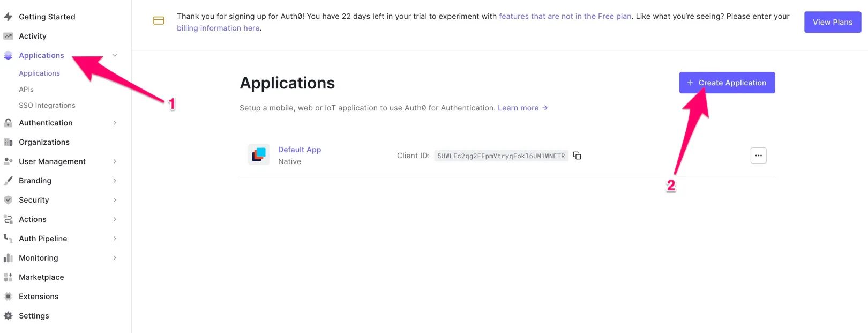This screenshot has height=333, width=868.
Task: Open the Default App three-dots options menu
Action: pyautogui.click(x=758, y=156)
